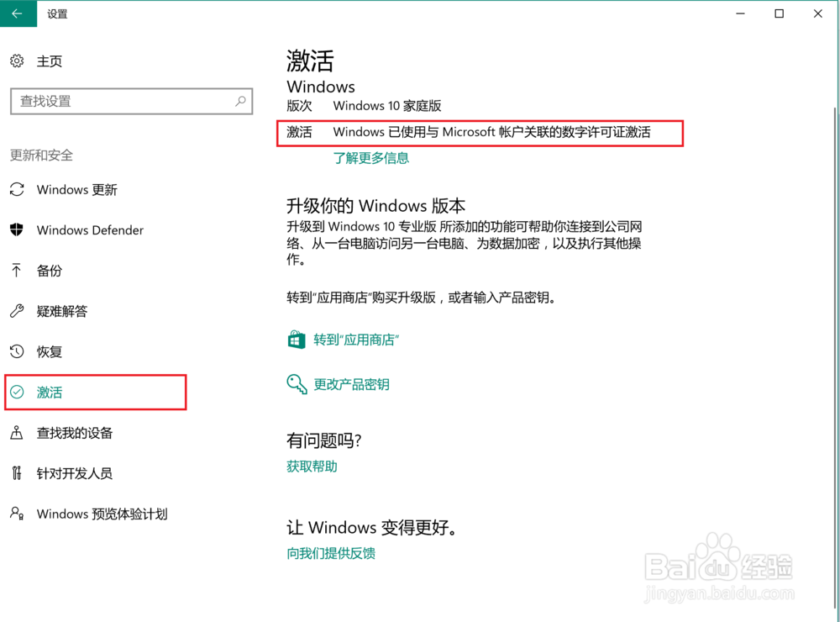Click inside the 查找设置 search field
840x622 pixels.
[131, 102]
